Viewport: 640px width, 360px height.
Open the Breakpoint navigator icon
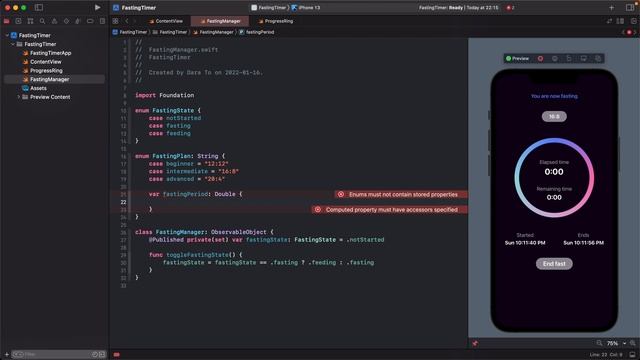90,21
